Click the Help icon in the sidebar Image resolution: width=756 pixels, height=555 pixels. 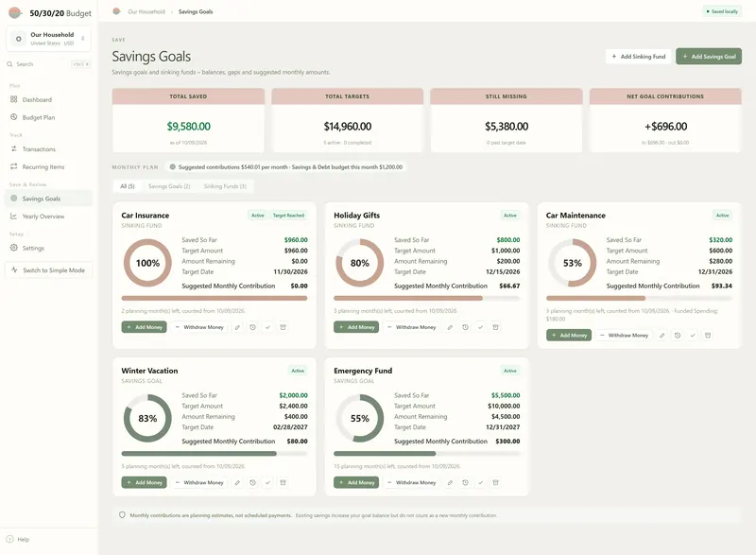(9, 539)
